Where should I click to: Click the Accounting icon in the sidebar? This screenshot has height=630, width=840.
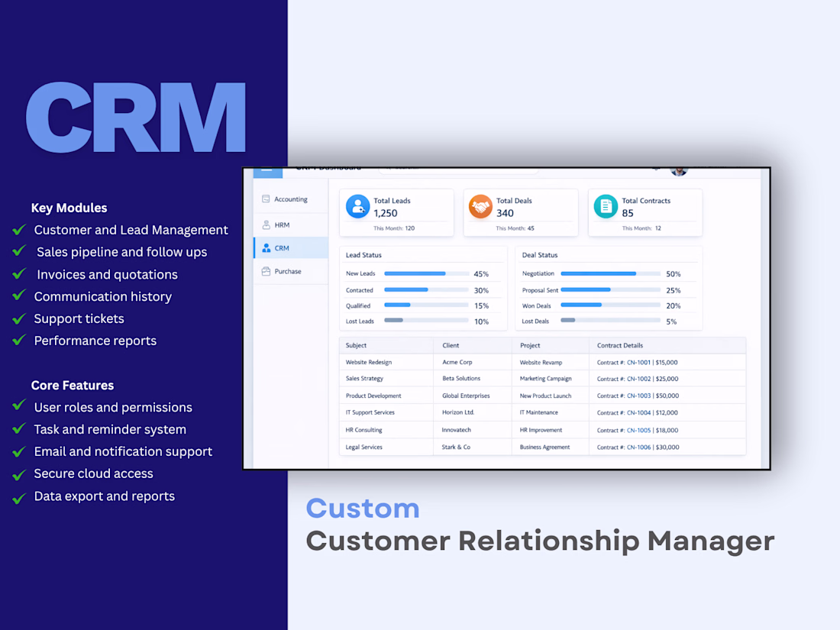(266, 199)
